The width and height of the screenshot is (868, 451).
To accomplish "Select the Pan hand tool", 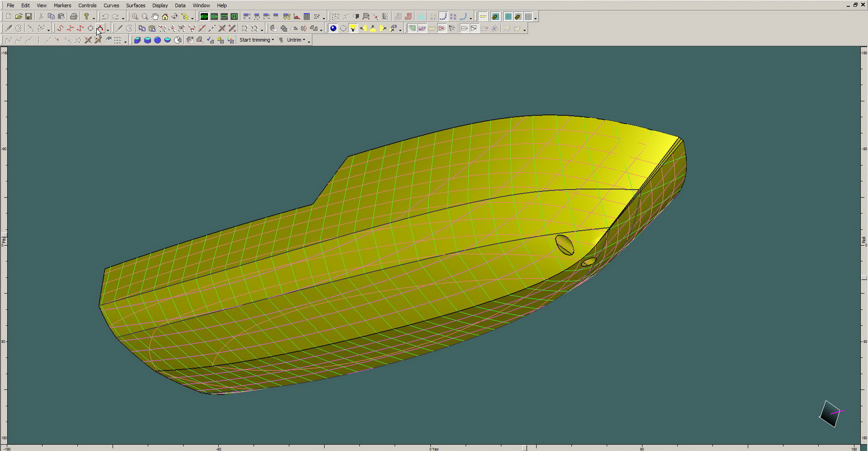I will coord(155,16).
